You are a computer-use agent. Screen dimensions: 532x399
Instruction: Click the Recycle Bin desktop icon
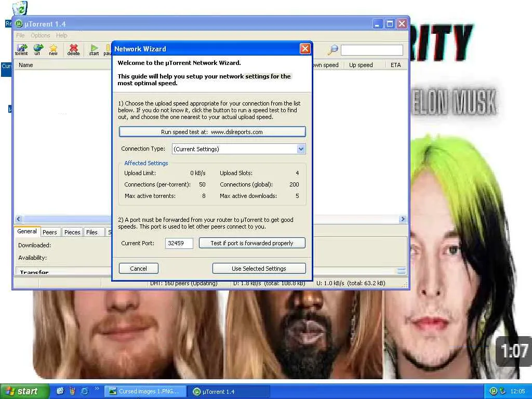(x=20, y=8)
